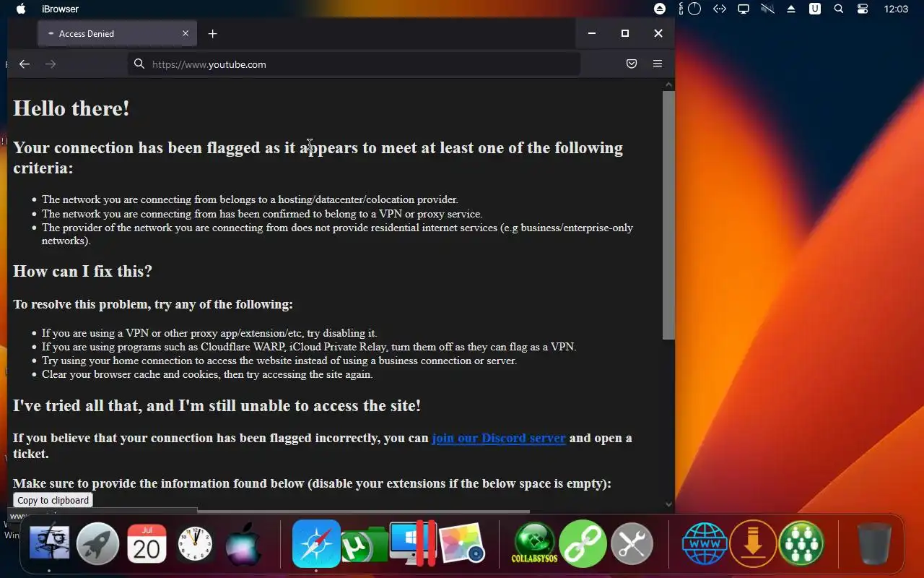Open the green people group dock icon

pos(801,543)
